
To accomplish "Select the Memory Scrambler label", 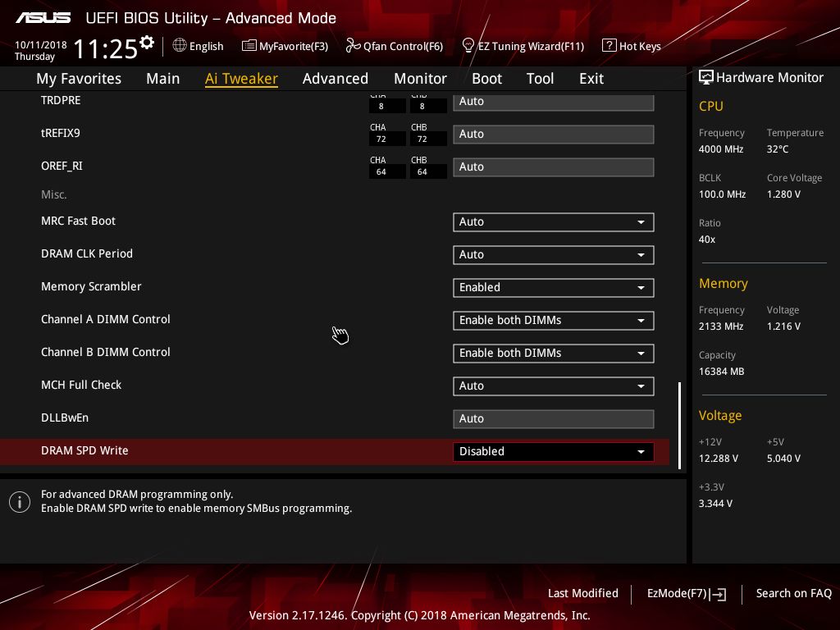I will click(x=91, y=286).
